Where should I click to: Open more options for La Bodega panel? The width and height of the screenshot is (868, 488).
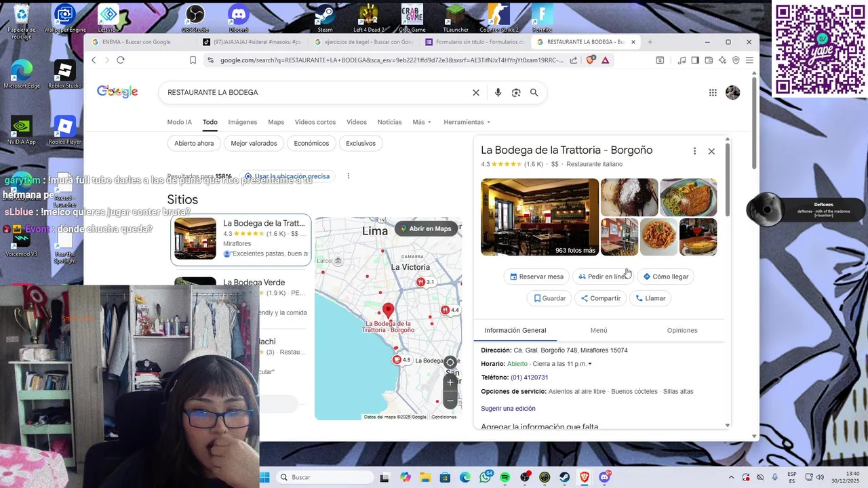[694, 151]
